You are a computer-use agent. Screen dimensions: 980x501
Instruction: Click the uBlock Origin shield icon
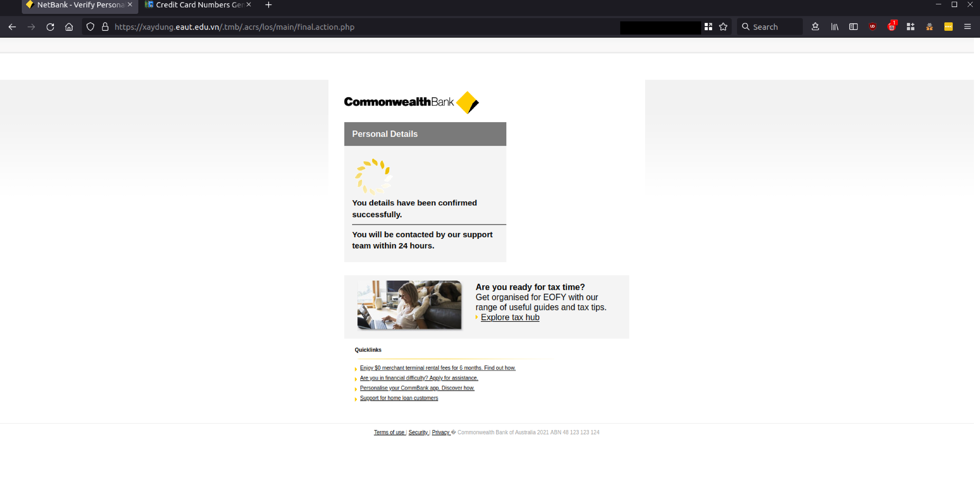873,27
